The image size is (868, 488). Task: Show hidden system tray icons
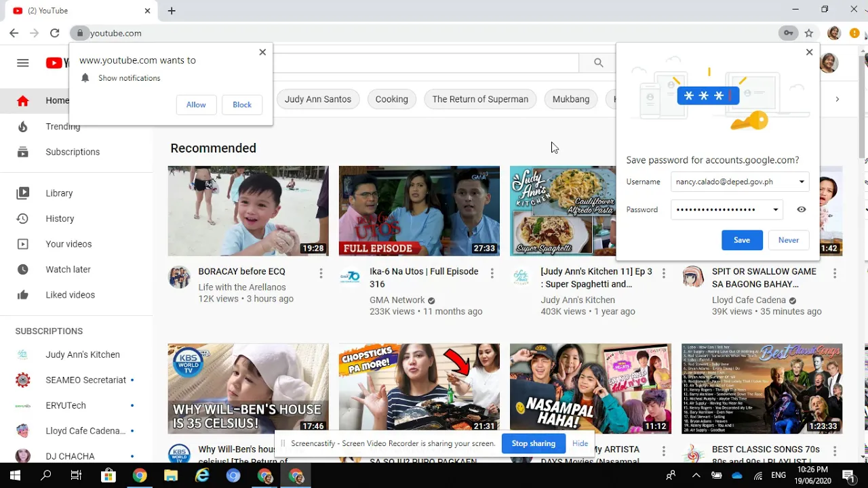[696, 476]
